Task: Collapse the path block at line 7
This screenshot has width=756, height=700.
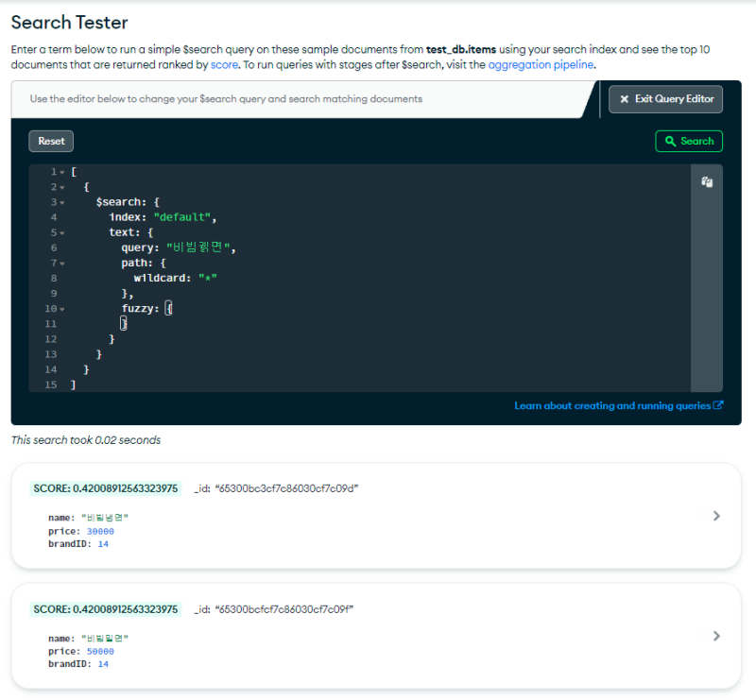Action: (x=61, y=263)
